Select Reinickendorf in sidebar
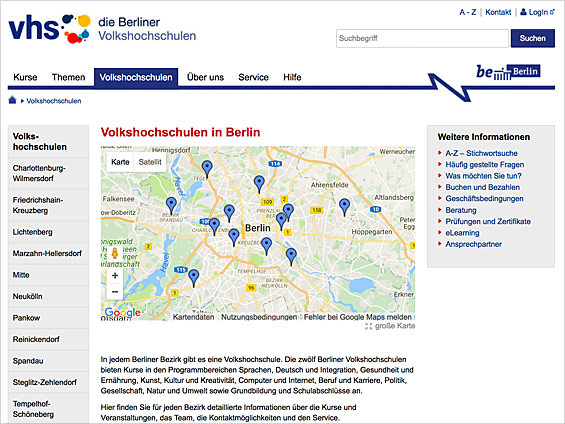Image resolution: width=565 pixels, height=424 pixels. [x=48, y=339]
